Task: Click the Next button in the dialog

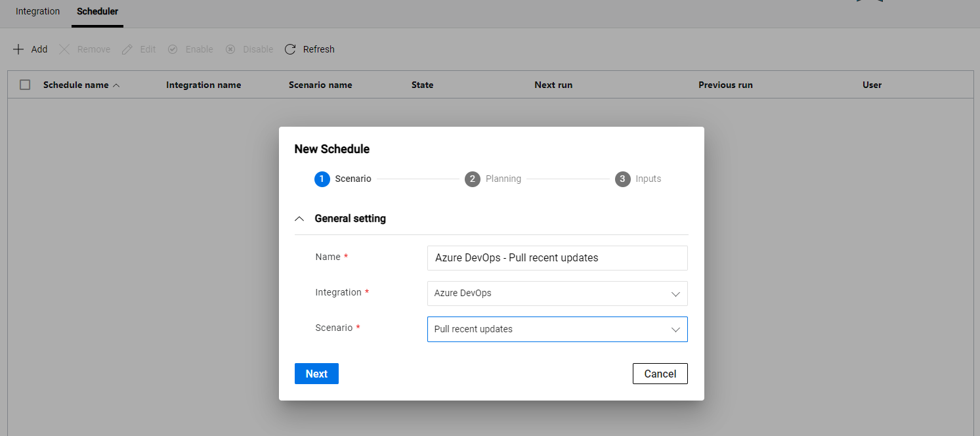Action: tap(316, 373)
